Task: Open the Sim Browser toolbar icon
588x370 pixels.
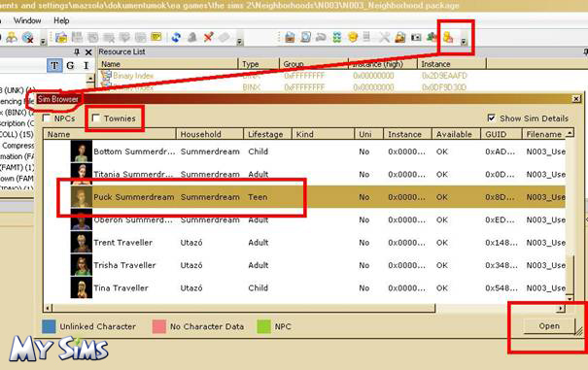Action: (448, 37)
